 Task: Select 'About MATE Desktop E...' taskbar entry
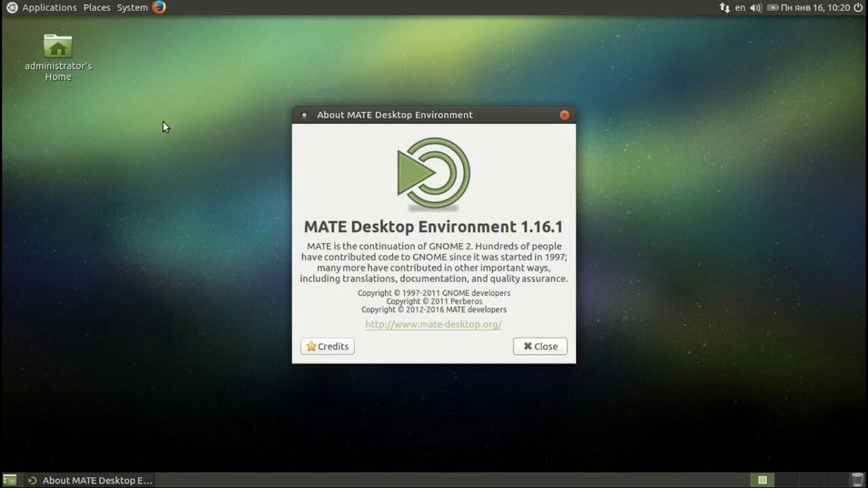(x=90, y=480)
